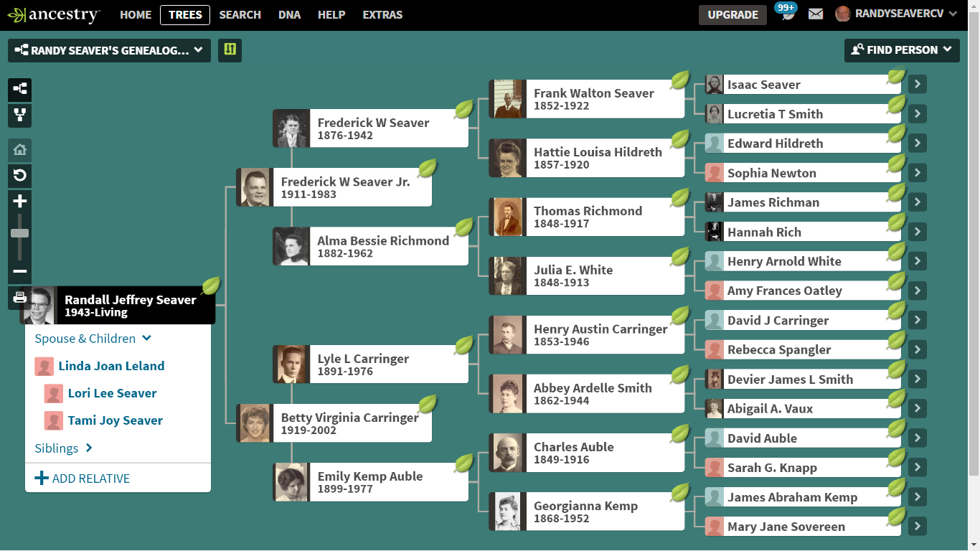980x551 pixels.
Task: Open print options via the printer icon
Action: pos(19,296)
